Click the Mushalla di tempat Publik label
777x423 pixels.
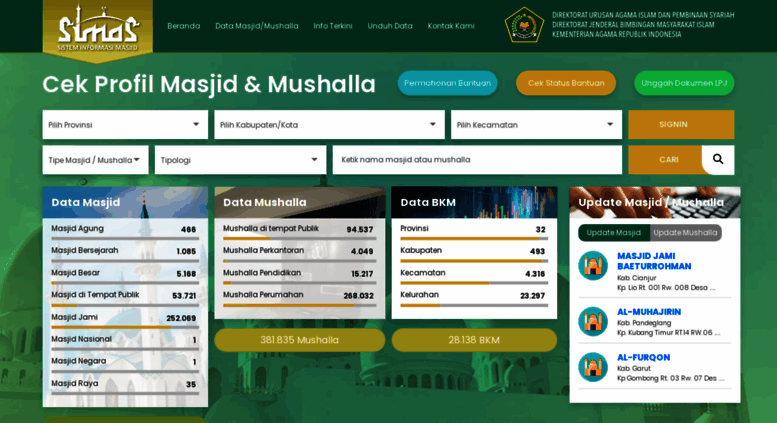click(x=271, y=228)
